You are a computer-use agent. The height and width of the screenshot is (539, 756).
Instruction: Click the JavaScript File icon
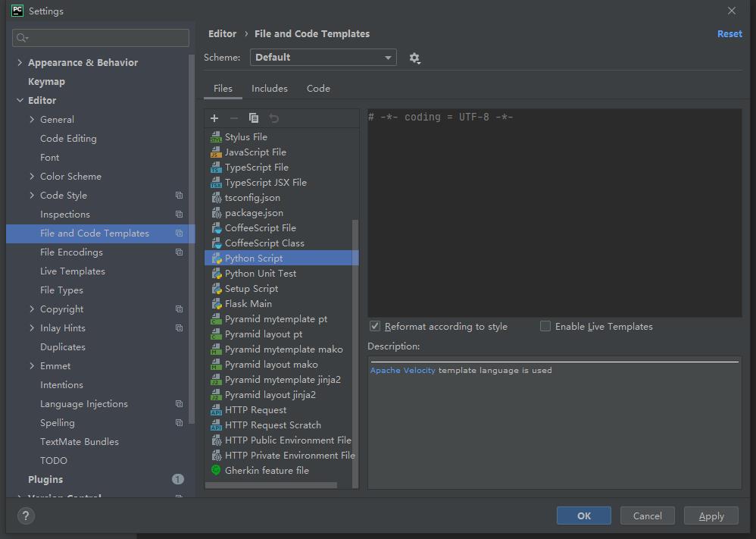(x=216, y=152)
